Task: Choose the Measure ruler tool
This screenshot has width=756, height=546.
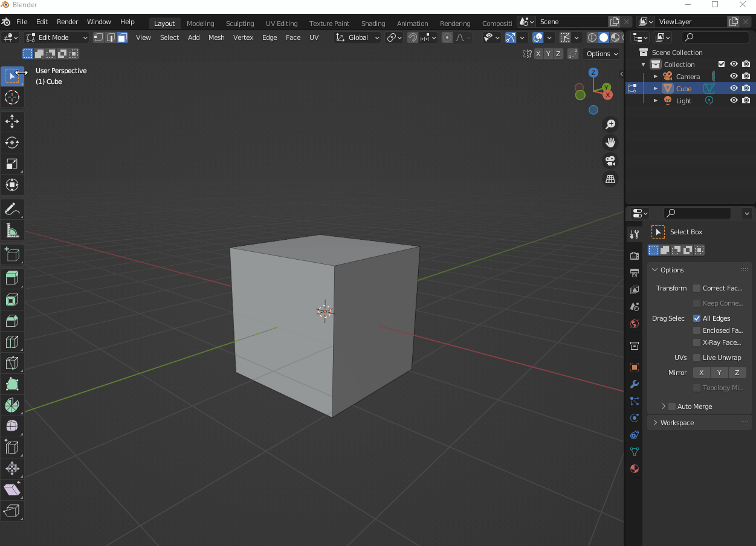Action: point(12,230)
